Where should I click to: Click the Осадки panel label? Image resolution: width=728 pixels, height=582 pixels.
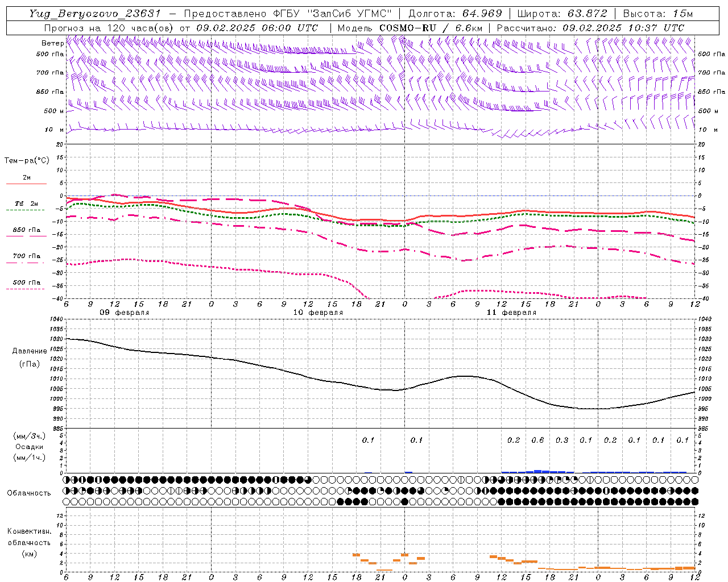[x=30, y=447]
